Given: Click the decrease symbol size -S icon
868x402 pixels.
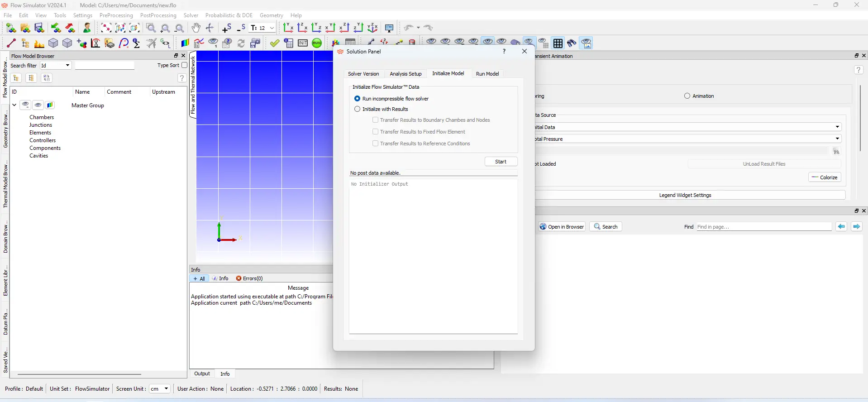Looking at the screenshot, I should pyautogui.click(x=241, y=28).
